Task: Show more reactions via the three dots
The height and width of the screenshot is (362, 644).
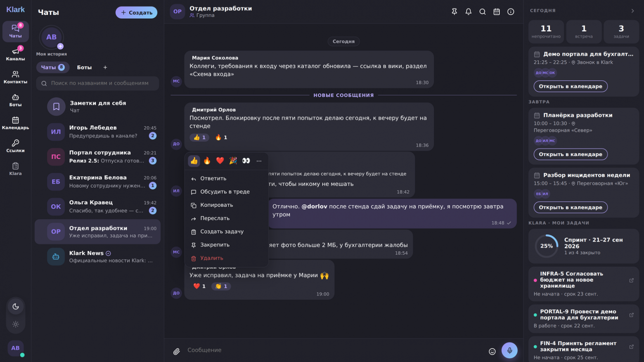Action: click(x=259, y=161)
